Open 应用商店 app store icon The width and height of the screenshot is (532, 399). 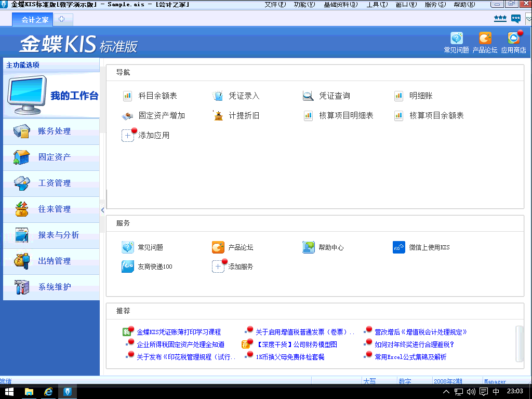click(x=513, y=38)
